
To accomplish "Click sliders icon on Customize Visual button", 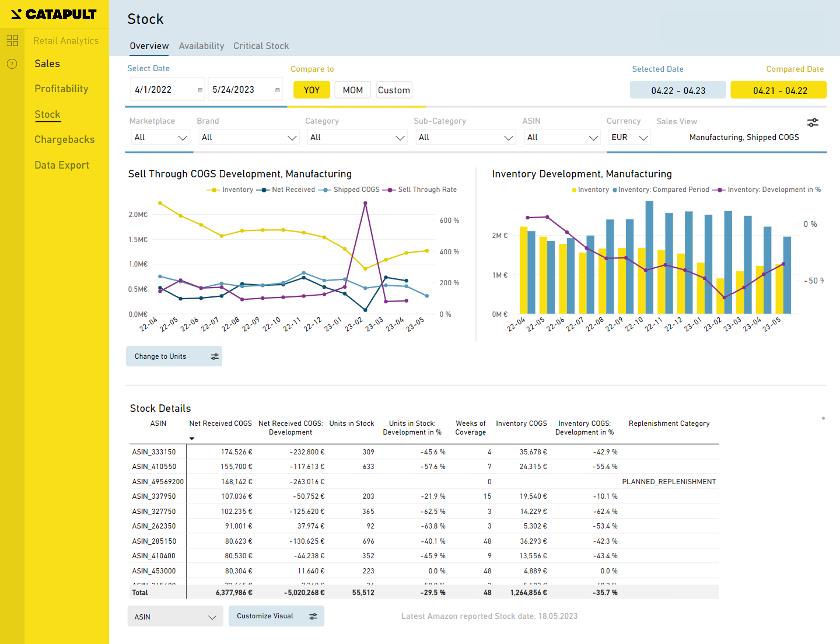I will [x=313, y=616].
